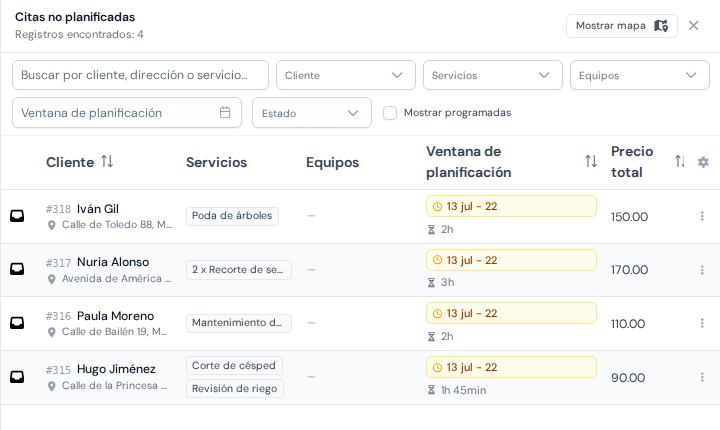This screenshot has width=720, height=430.
Task: Enable the Mostrar programadas checkbox
Action: 390,113
